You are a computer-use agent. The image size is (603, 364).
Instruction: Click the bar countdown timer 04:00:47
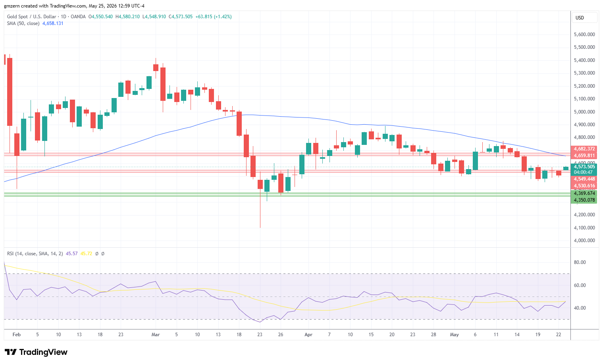[x=584, y=172]
